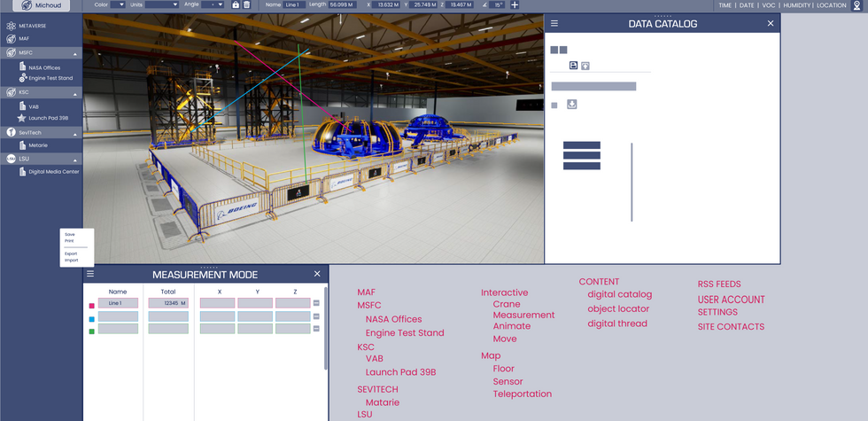The height and width of the screenshot is (421, 868).
Task: Remove the pink Line 1 measurement row
Action: point(316,303)
